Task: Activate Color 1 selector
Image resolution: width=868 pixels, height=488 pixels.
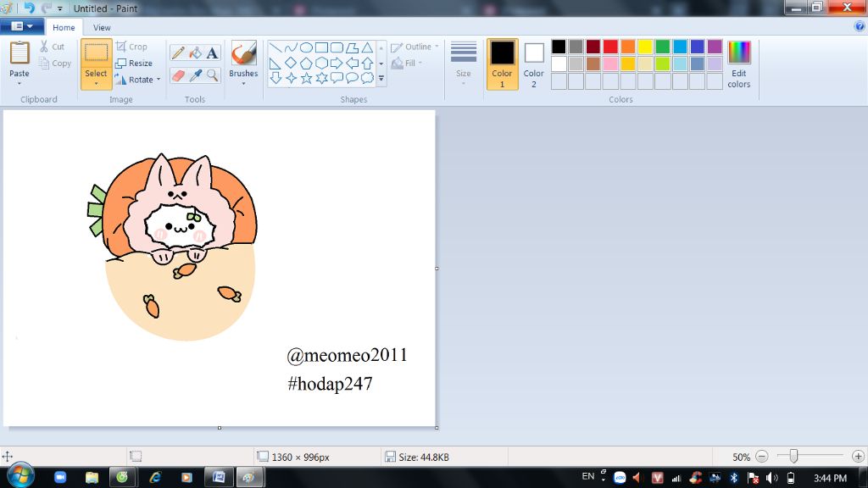Action: point(502,64)
